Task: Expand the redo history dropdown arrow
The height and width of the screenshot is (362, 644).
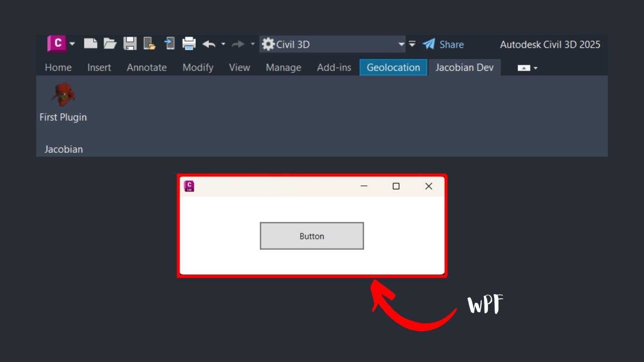Action: [253, 44]
